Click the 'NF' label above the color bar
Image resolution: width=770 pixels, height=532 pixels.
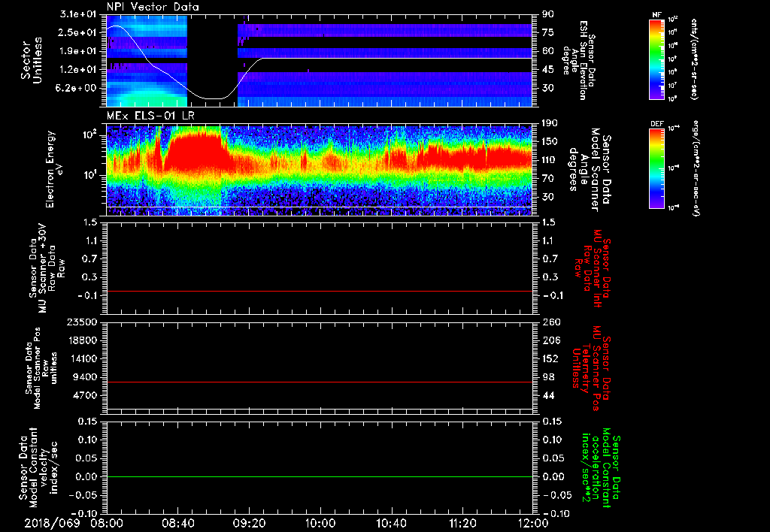[656, 16]
